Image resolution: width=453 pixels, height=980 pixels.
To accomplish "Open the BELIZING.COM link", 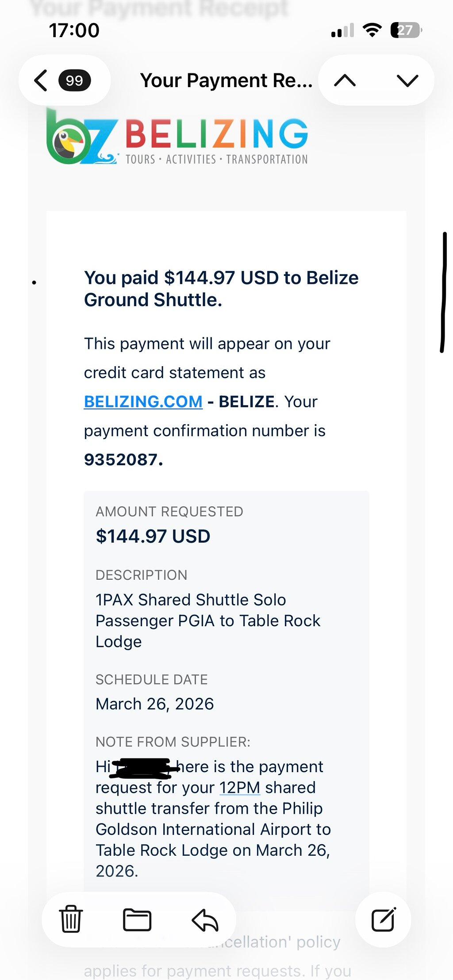I will tap(143, 402).
